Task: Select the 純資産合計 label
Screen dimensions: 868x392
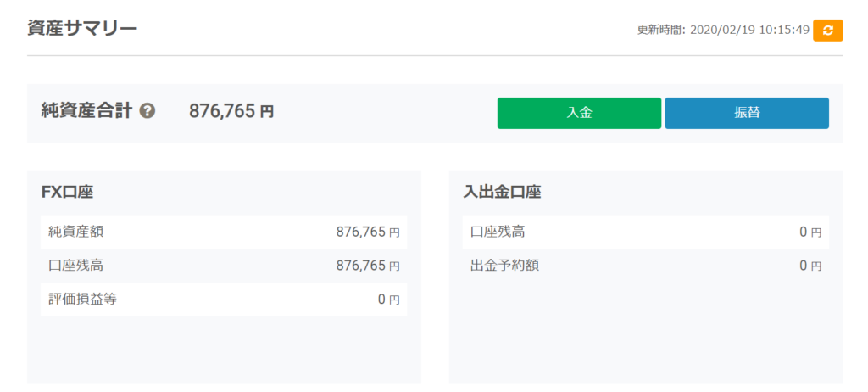Action: [x=86, y=111]
